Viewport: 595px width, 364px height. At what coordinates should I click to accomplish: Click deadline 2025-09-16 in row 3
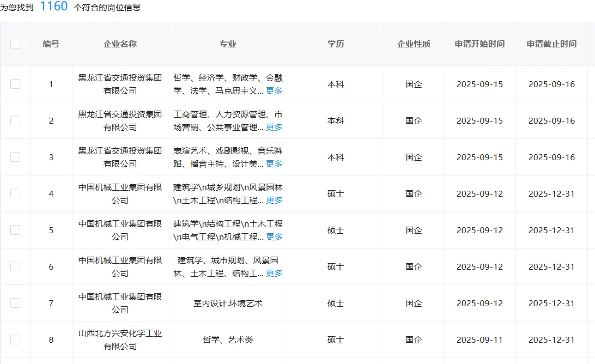[x=551, y=157]
